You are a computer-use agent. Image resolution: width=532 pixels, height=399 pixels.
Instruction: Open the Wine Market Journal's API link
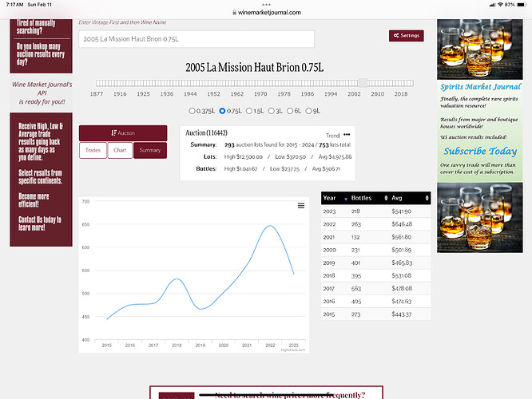(x=42, y=93)
